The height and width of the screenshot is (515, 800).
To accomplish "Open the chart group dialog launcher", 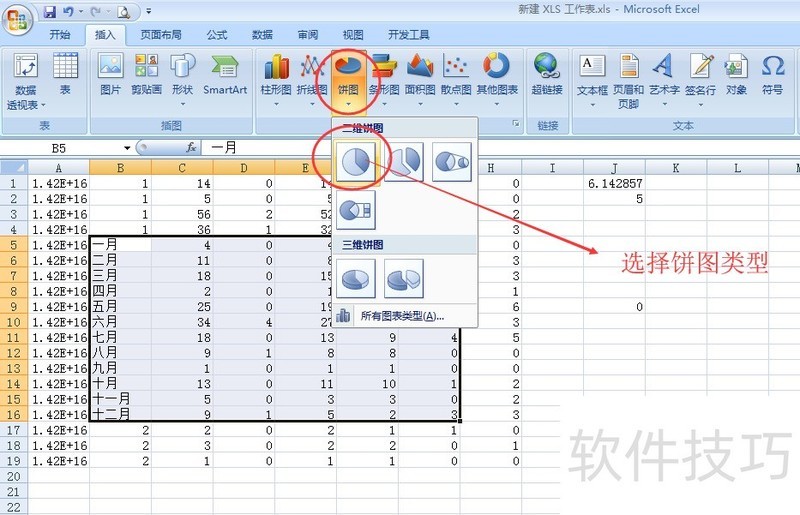I will point(516,124).
